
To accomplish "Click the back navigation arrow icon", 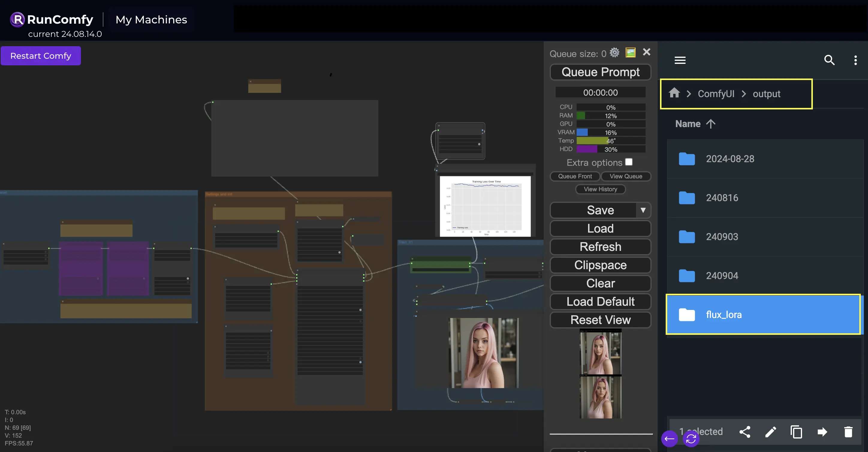I will pos(670,438).
